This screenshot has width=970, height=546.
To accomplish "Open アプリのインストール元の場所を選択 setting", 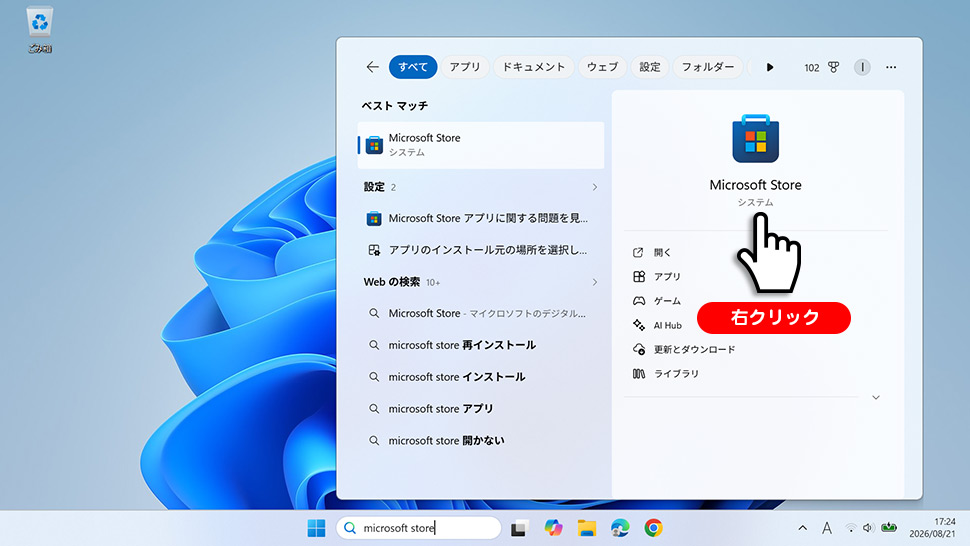I will [x=481, y=250].
